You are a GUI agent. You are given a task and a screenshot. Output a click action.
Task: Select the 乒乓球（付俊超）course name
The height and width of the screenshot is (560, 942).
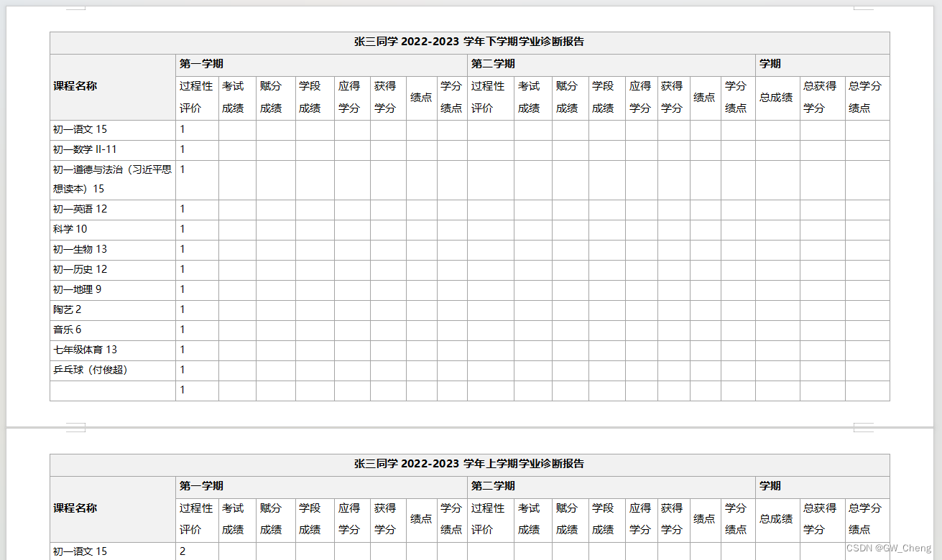tap(91, 370)
